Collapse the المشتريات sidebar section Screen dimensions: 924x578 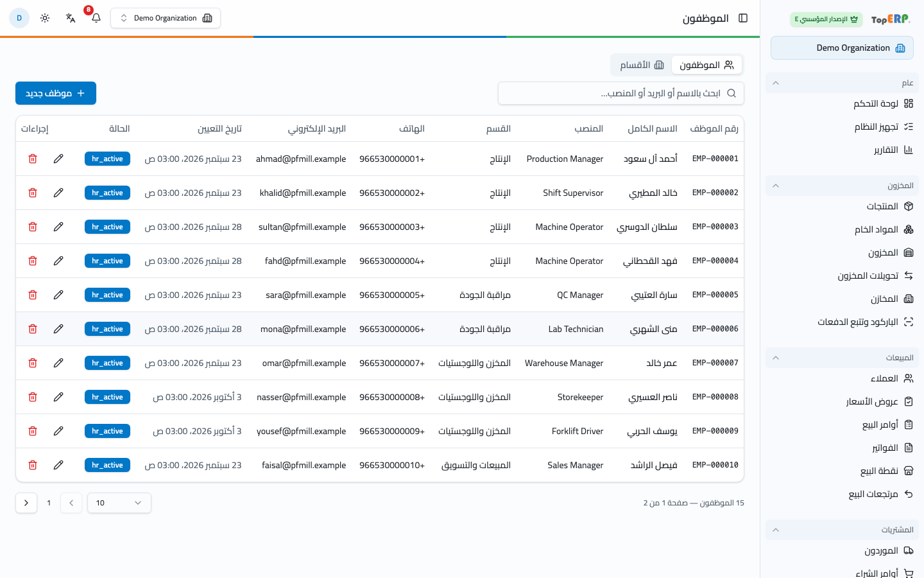click(842, 530)
